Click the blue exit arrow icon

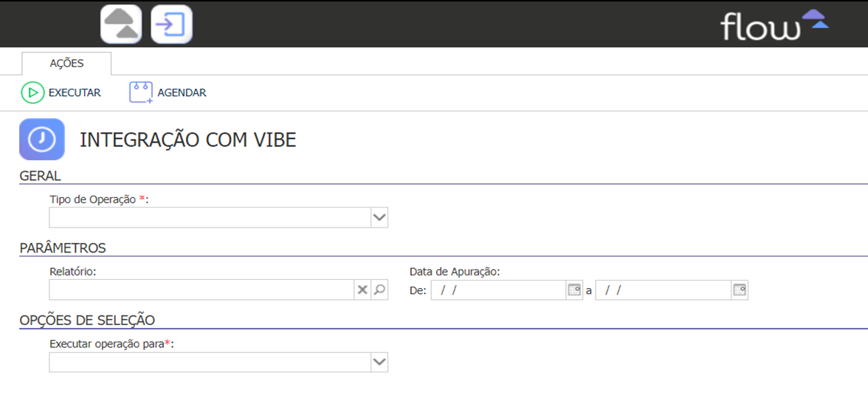pyautogui.click(x=171, y=24)
